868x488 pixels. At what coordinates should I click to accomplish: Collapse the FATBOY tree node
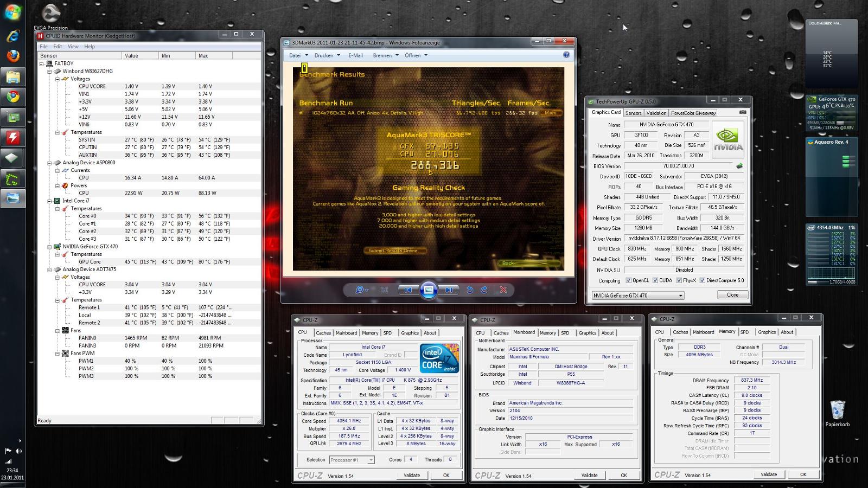[42, 63]
